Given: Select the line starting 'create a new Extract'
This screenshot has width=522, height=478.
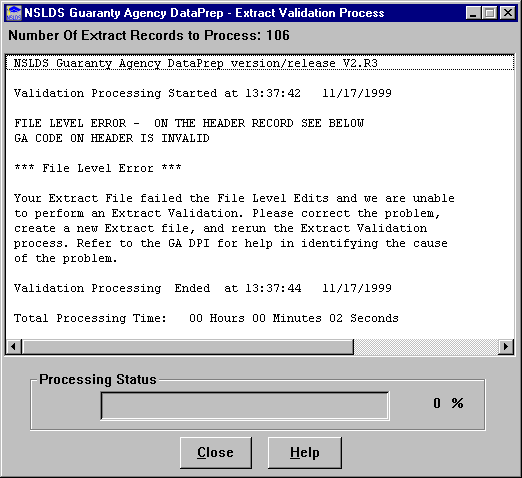Looking at the screenshot, I should (220, 228).
